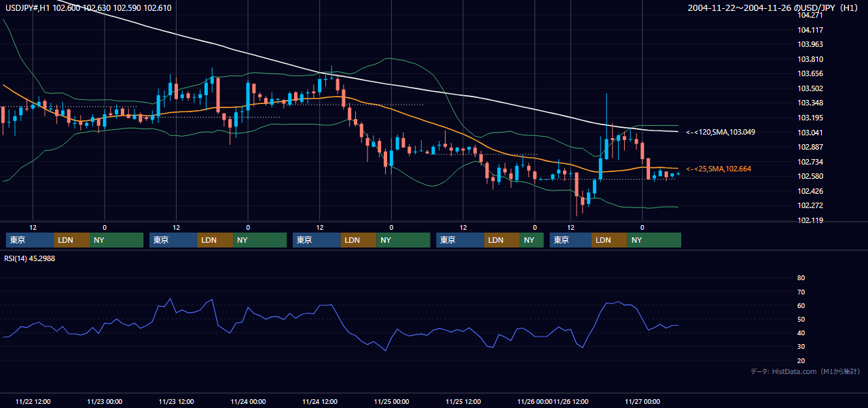Screen dimensions: 868x408
Task: Click the 25 SMA label reading 102.664
Action: click(x=719, y=169)
